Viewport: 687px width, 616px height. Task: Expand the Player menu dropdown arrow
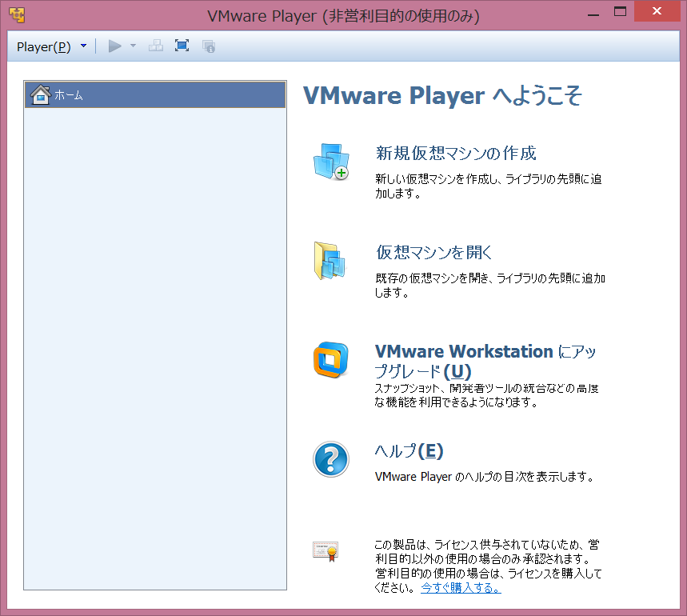point(84,46)
